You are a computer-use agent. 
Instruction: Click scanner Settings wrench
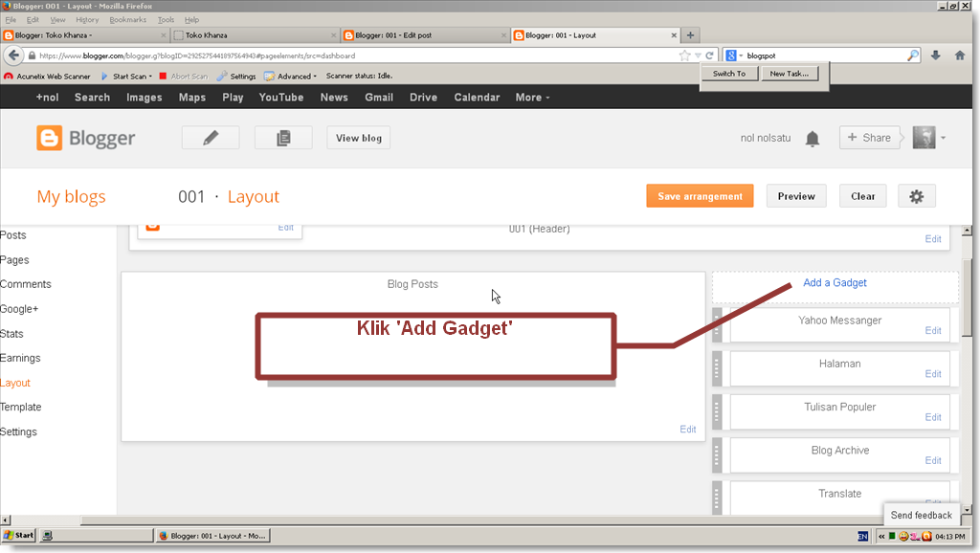point(236,77)
